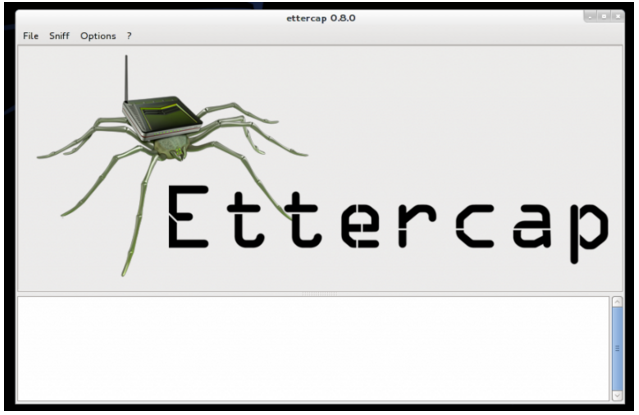This screenshot has height=415, width=639.
Task: Click the log scrollbar up arrow
Action: (617, 301)
